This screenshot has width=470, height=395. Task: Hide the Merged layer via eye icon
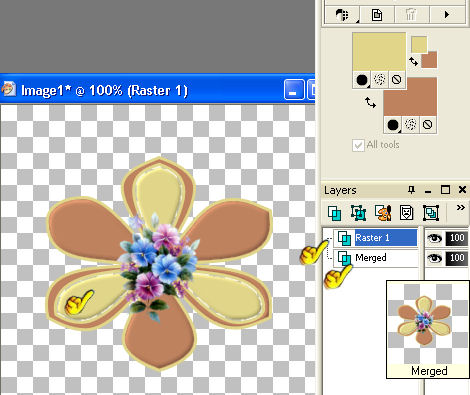tap(434, 258)
